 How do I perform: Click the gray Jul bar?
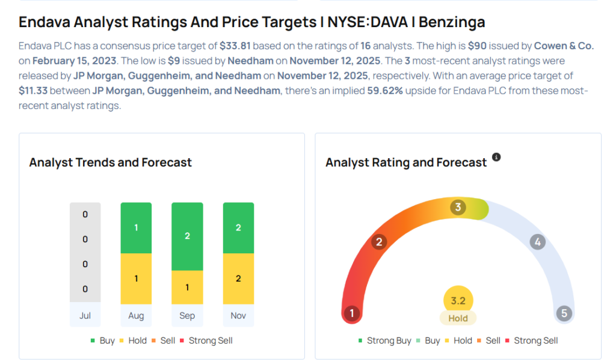[x=85, y=253]
